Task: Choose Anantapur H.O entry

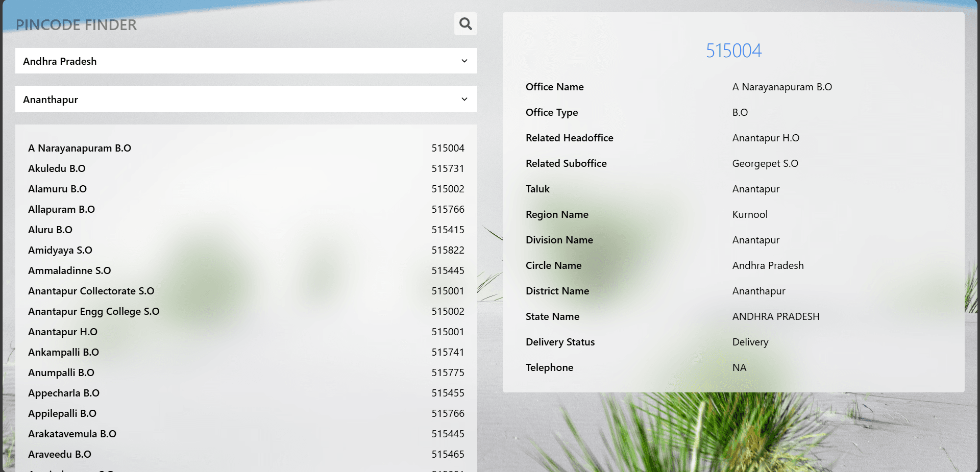Action: (x=246, y=332)
